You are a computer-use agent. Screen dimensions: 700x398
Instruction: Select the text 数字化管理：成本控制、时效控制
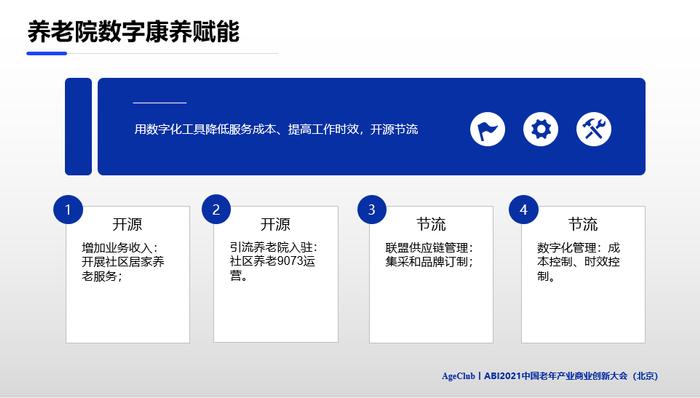point(579,262)
